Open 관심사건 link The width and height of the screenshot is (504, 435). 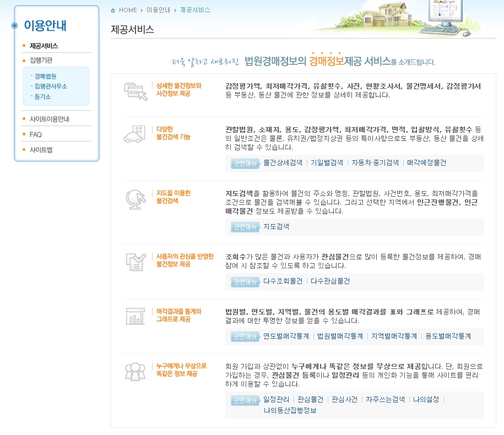[345, 399]
